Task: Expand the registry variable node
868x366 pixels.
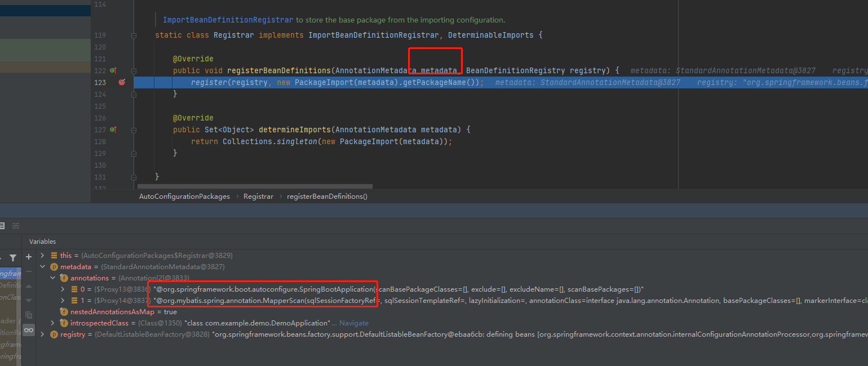Action: pyautogui.click(x=42, y=334)
